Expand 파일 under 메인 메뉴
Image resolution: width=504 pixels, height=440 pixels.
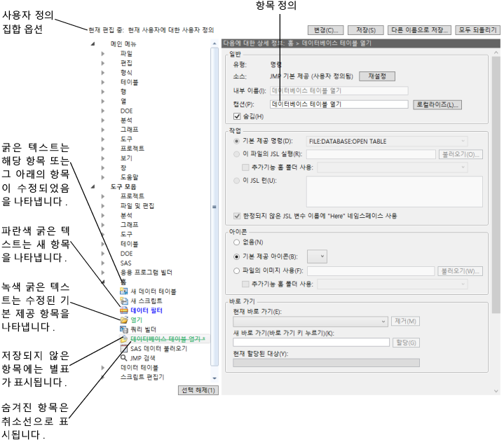[103, 54]
